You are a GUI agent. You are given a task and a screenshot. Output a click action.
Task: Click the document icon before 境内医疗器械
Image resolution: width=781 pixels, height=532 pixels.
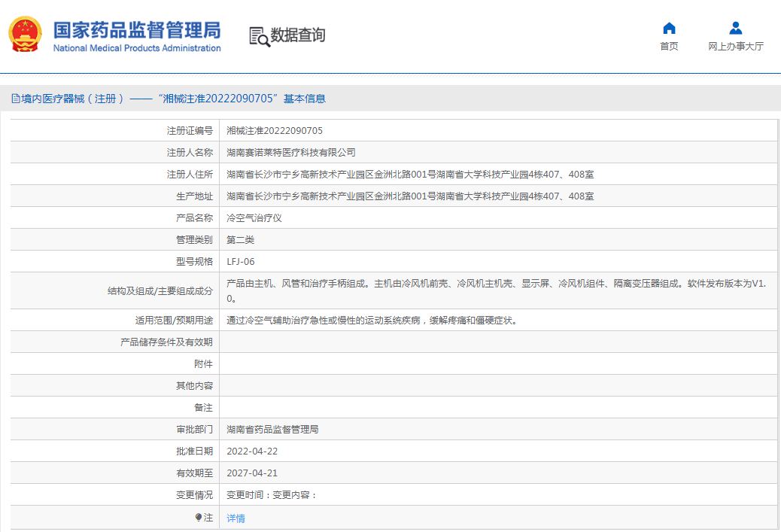[x=15, y=99]
